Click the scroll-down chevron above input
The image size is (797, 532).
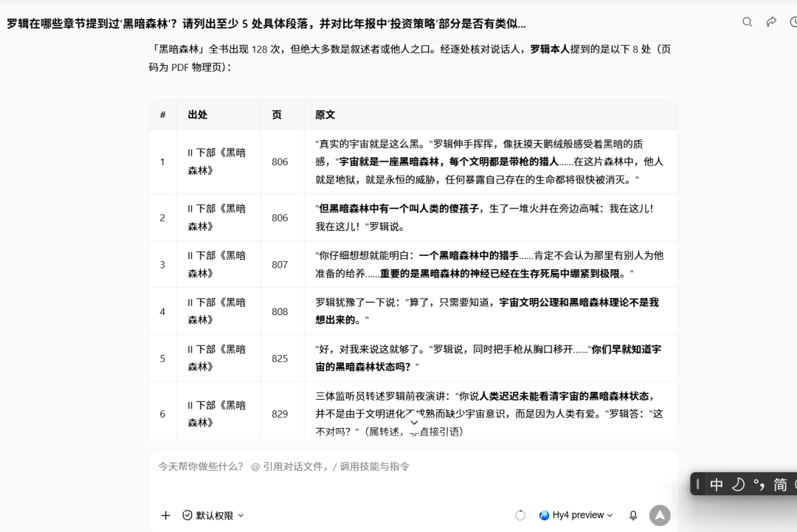pos(414,423)
